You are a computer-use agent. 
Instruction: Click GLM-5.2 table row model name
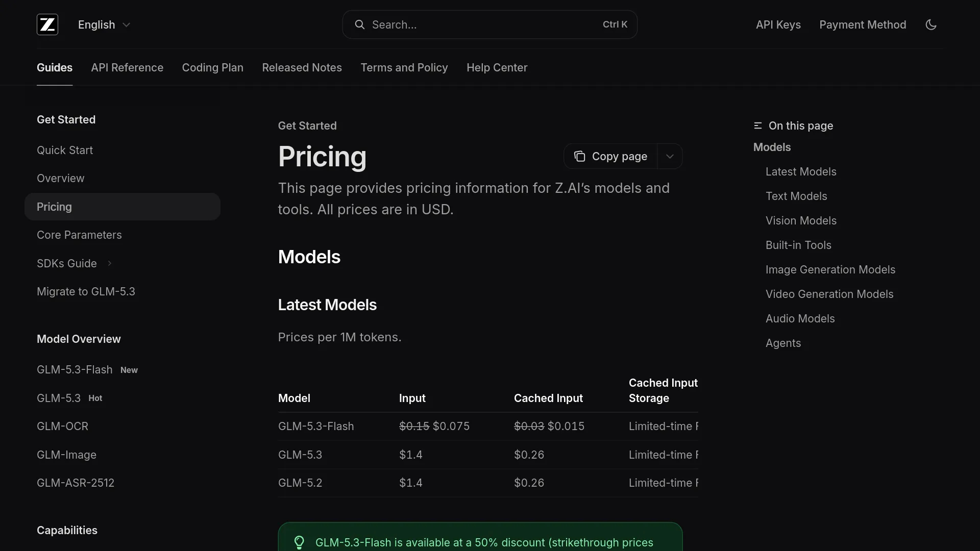click(300, 483)
